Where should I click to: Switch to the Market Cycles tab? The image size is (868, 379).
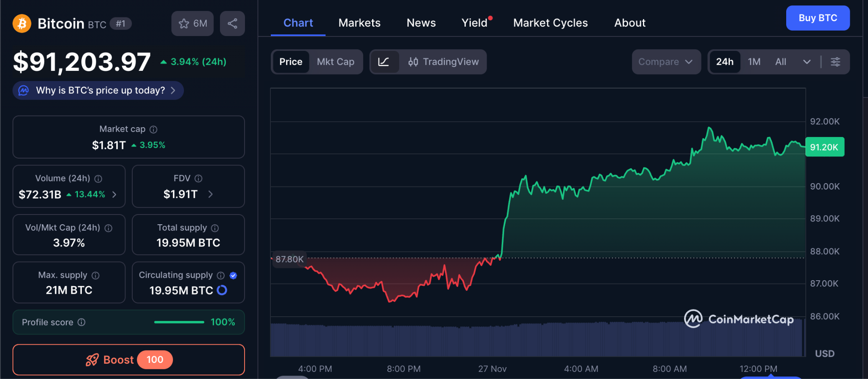[550, 23]
